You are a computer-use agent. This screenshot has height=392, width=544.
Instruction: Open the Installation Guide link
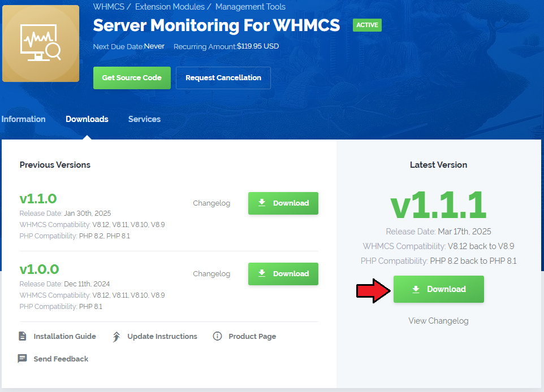tap(64, 336)
